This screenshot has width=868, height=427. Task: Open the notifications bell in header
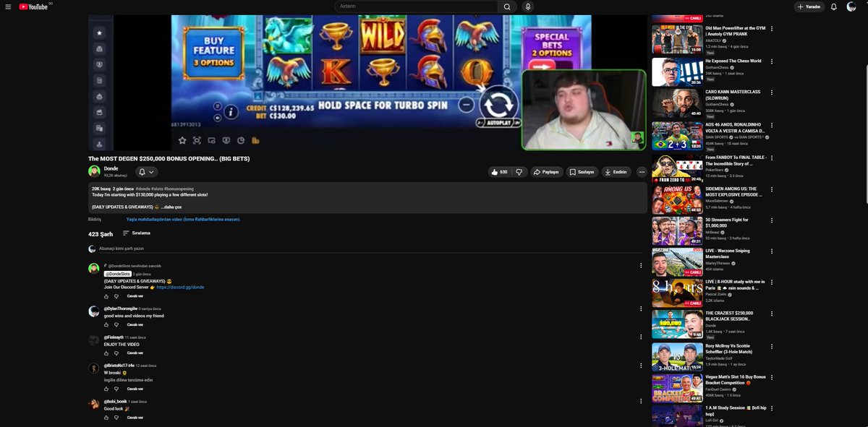tap(833, 7)
